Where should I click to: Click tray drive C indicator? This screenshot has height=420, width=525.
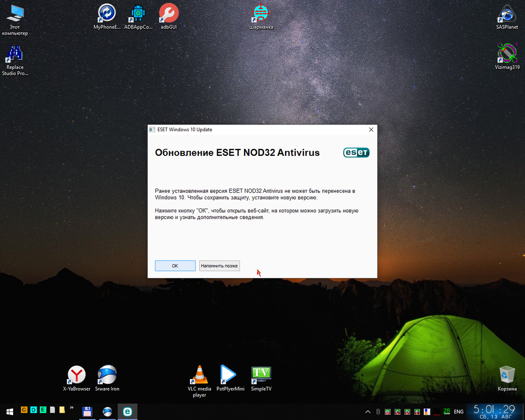point(397,412)
